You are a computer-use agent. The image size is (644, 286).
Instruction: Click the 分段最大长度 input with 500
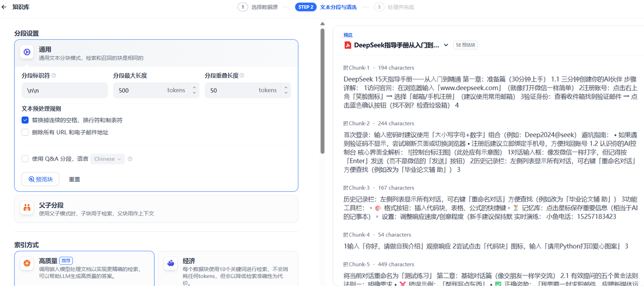tap(156, 91)
